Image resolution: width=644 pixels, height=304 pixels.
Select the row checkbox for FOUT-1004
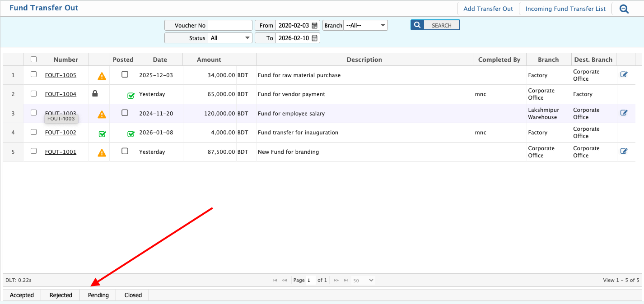point(33,94)
